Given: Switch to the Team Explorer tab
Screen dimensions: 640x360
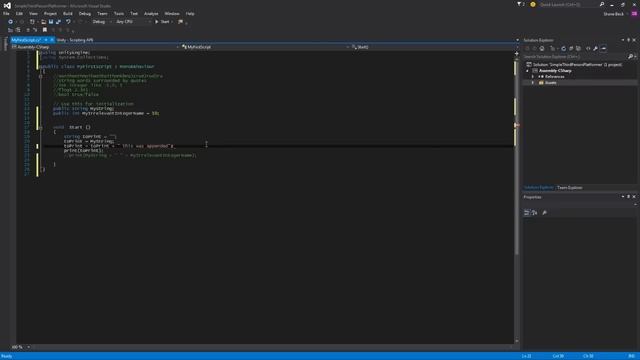Looking at the screenshot, I should point(570,188).
